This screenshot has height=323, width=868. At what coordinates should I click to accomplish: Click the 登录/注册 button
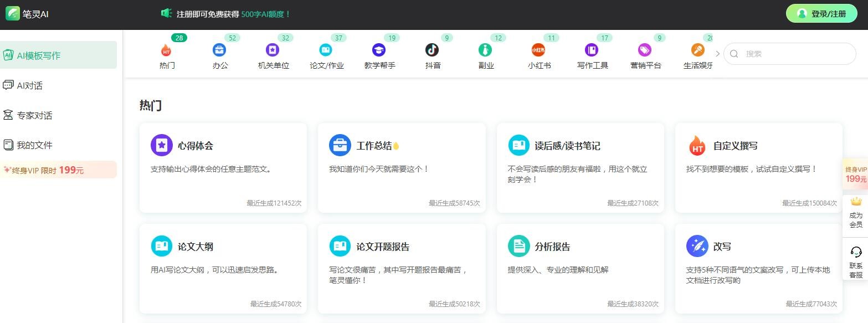pyautogui.click(x=821, y=14)
